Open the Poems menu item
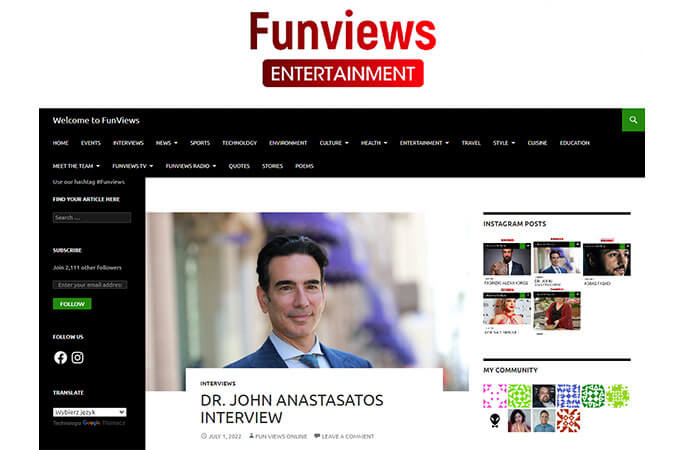This screenshot has width=700, height=450. pos(304,166)
